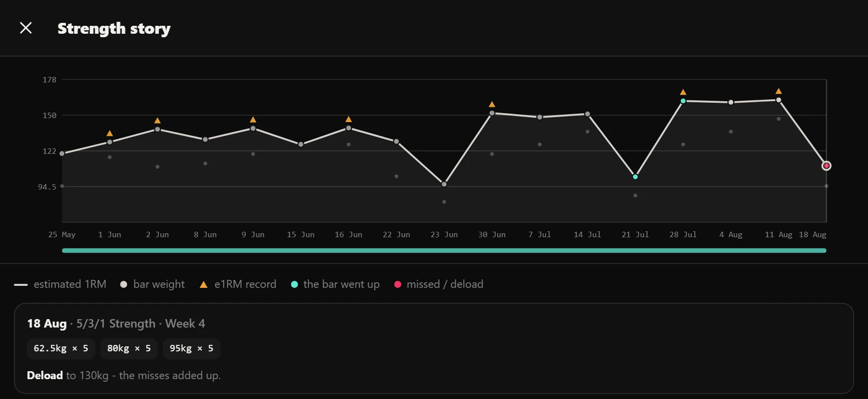Viewport: 868px width, 399px height.
Task: Click the bar weight dot for 21 Jul
Action: point(635,196)
